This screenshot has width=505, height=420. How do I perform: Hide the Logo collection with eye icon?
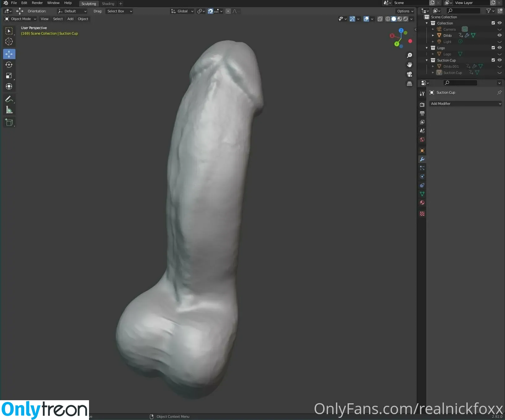click(x=499, y=48)
